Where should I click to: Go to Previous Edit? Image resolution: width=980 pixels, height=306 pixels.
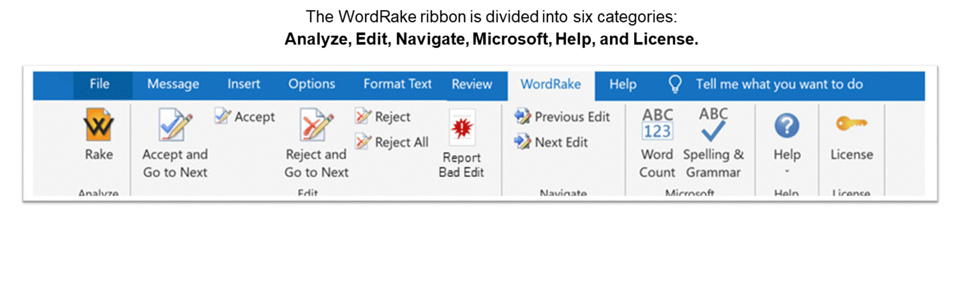(x=562, y=117)
